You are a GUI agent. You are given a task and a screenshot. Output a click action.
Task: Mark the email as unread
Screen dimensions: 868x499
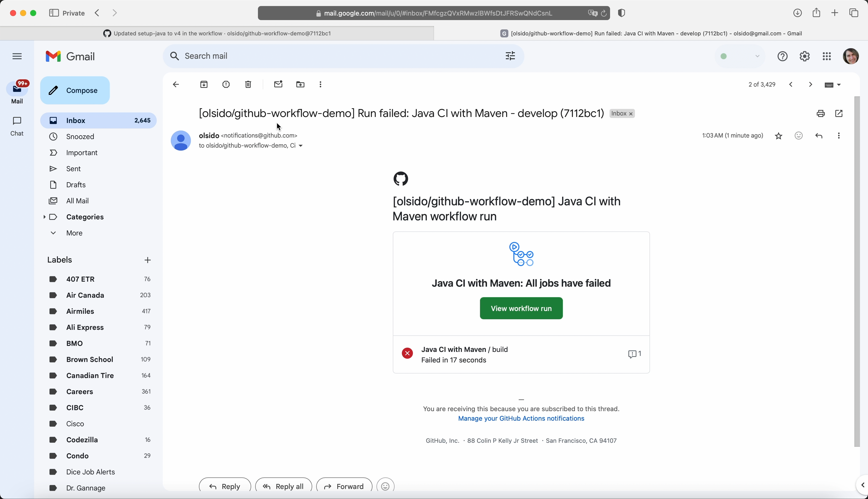[278, 84]
